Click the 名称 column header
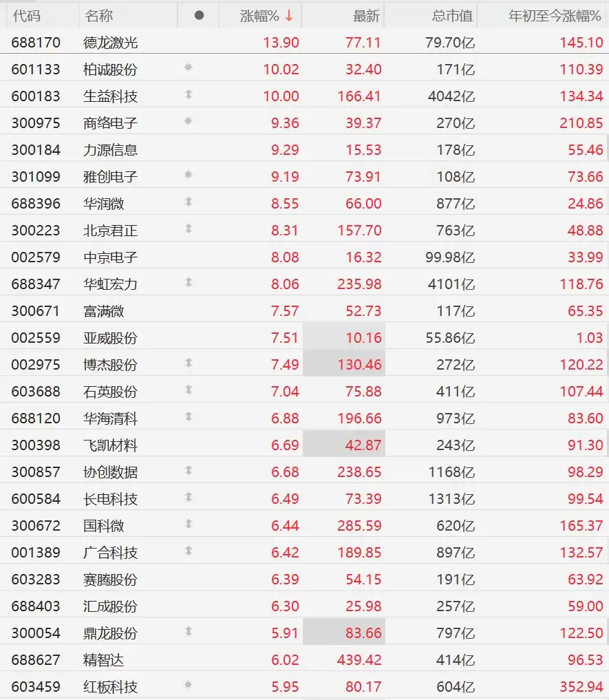The height and width of the screenshot is (700, 609). (98, 16)
